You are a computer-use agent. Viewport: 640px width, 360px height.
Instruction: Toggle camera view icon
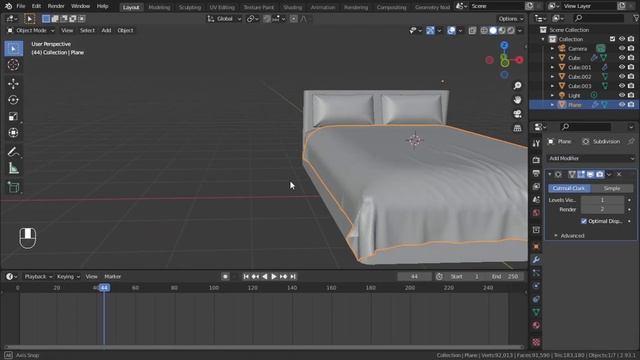[x=518, y=114]
